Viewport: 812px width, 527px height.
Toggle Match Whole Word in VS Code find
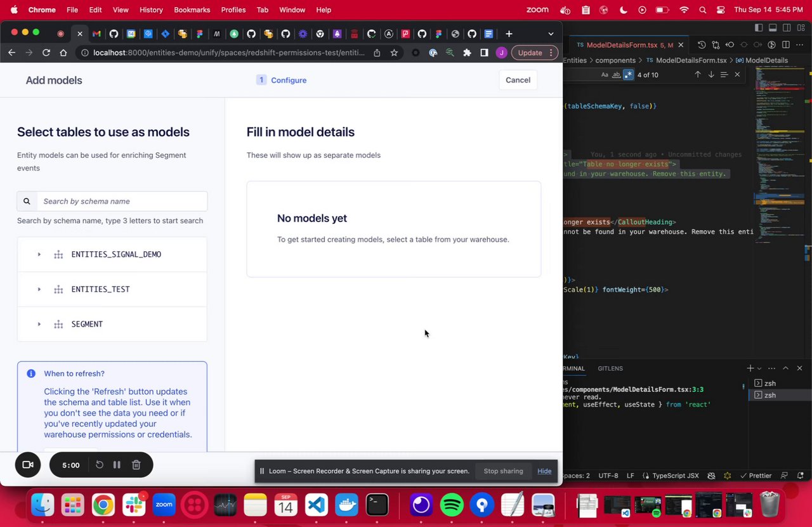tap(617, 75)
